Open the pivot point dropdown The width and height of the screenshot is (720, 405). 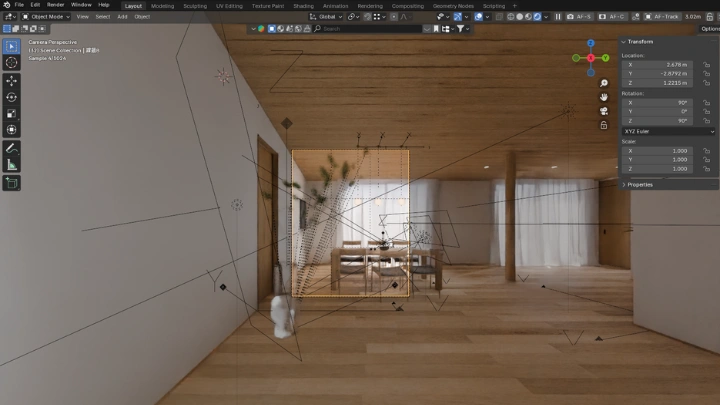[353, 17]
